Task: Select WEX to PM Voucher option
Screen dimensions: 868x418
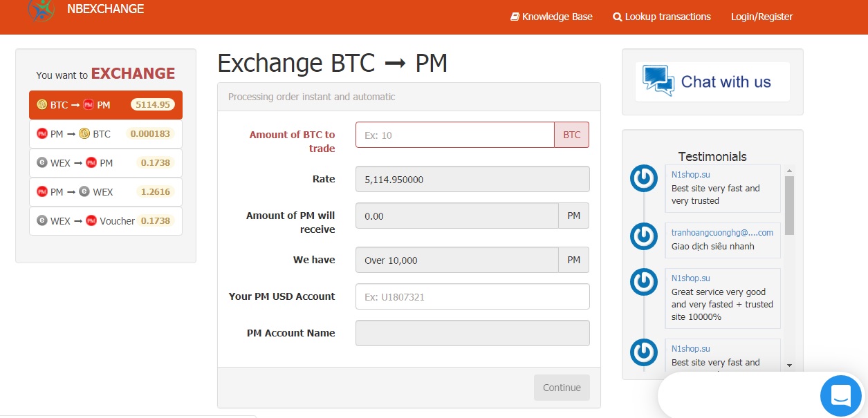Action: [105, 221]
